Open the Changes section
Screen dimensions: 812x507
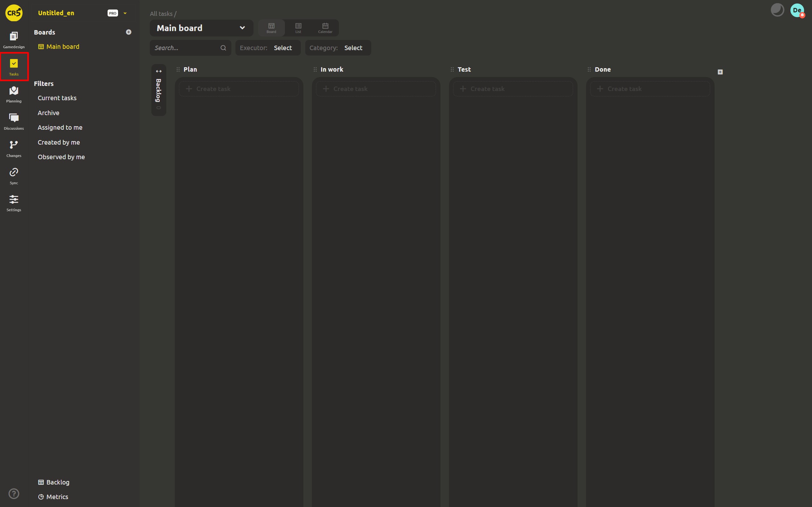point(14,148)
